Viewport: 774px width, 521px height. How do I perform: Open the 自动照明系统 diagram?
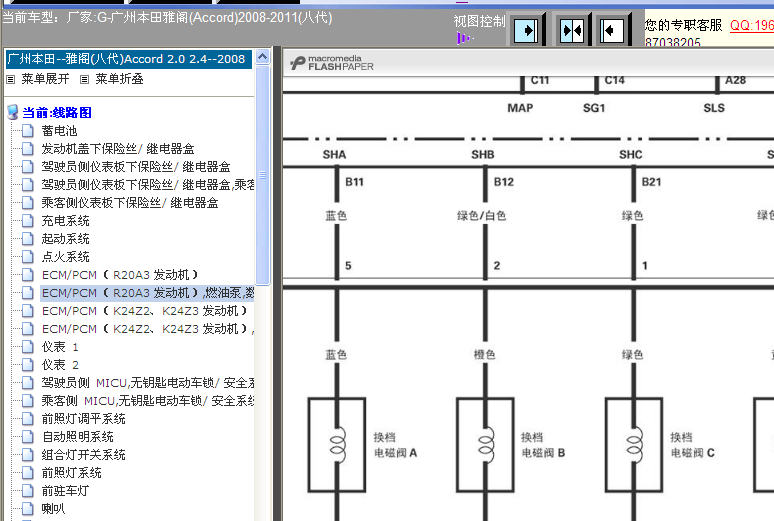pyautogui.click(x=77, y=437)
